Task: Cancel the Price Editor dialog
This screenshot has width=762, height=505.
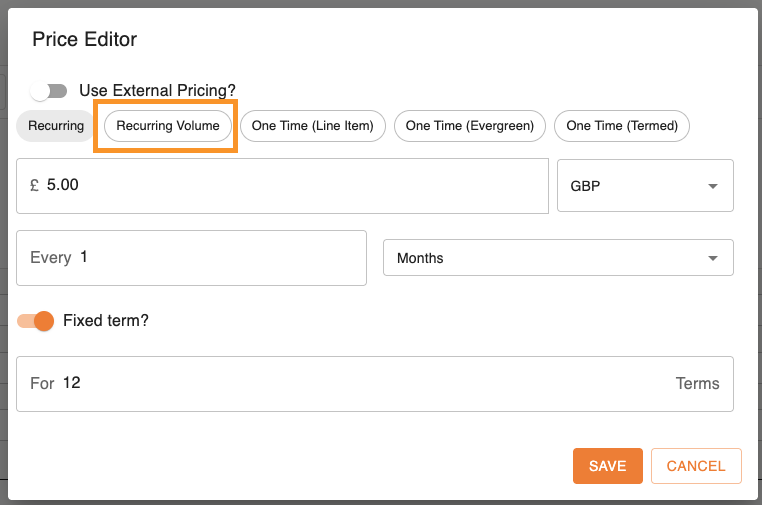Action: tap(695, 466)
